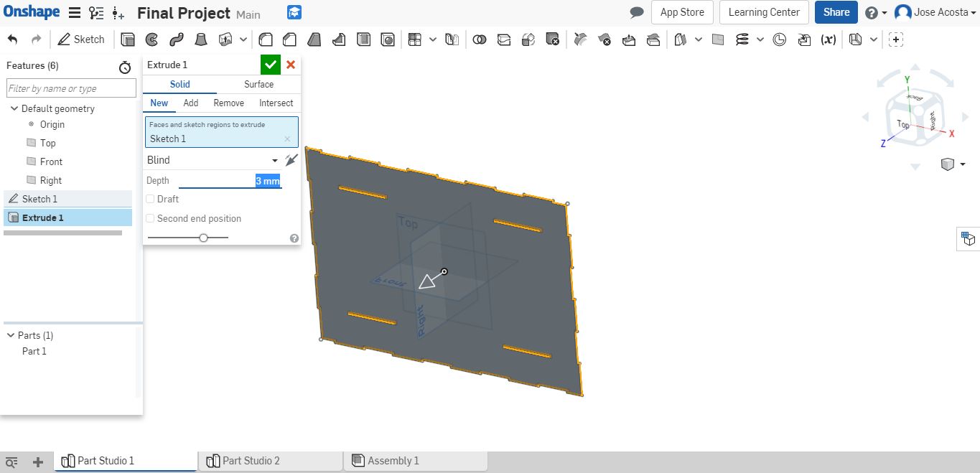Select the Thicken tool
The height and width of the screenshot is (473, 980).
225,39
